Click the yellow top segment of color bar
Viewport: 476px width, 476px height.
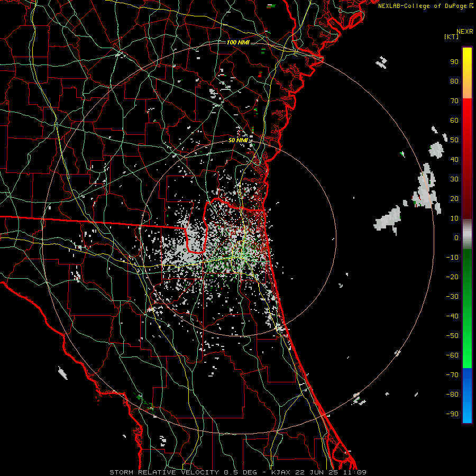coord(467,73)
